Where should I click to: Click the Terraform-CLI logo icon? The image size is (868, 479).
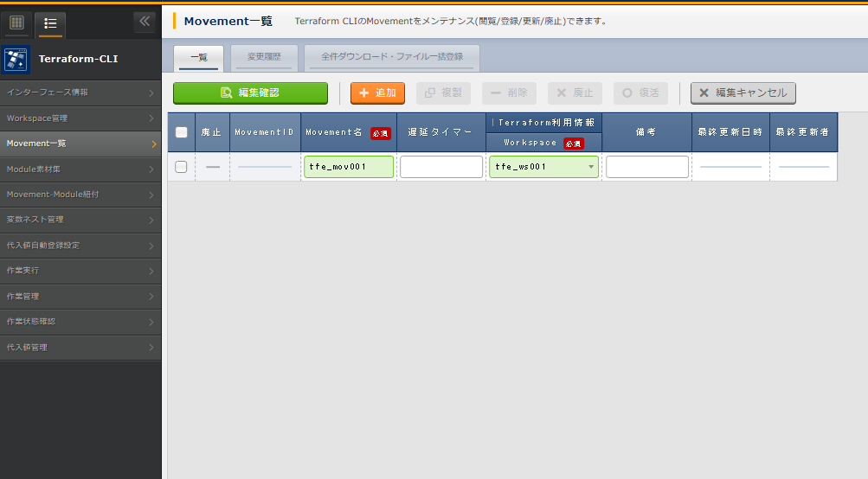[16, 59]
